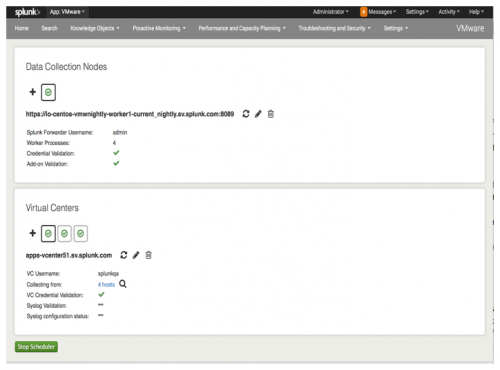
Task: Expand the Messages dropdown
Action: click(382, 12)
